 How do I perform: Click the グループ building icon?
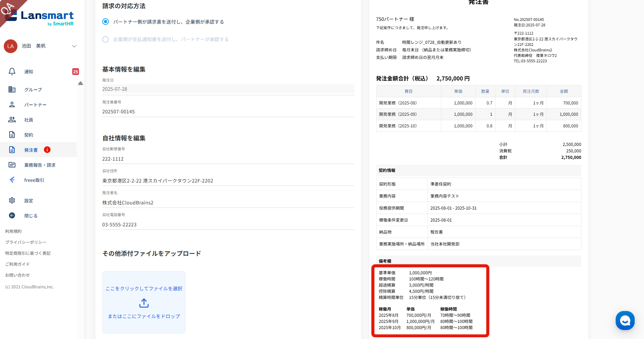tap(12, 89)
